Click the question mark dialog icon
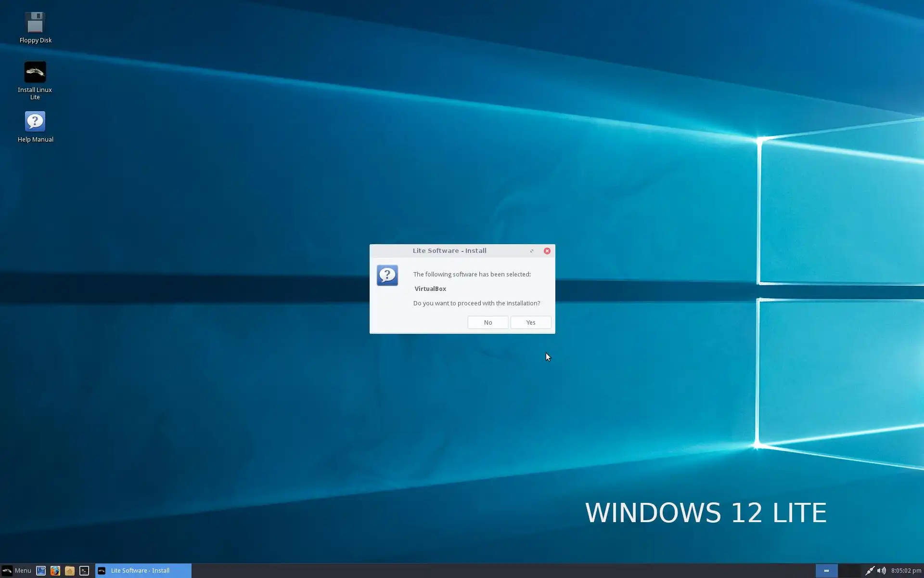The width and height of the screenshot is (924, 578). [x=387, y=276]
